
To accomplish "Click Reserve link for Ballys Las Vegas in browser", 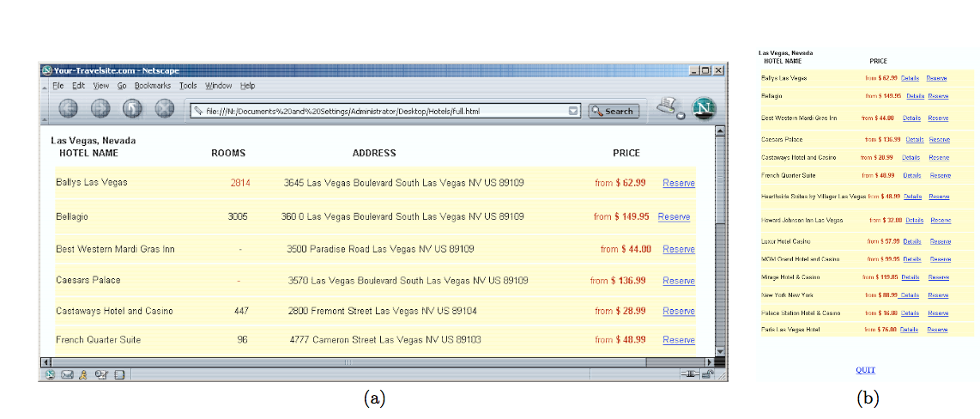I will [x=679, y=183].
